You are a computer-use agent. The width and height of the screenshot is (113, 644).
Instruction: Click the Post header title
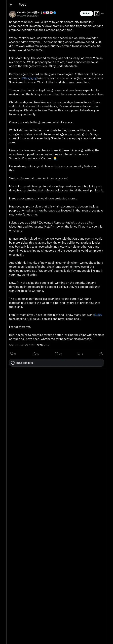coord(22,5)
